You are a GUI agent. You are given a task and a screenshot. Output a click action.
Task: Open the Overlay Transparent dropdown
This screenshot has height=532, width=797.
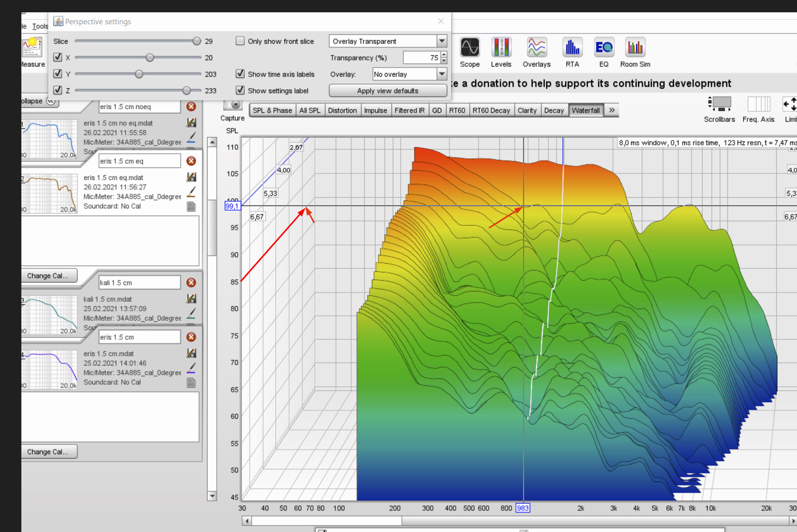click(x=442, y=41)
